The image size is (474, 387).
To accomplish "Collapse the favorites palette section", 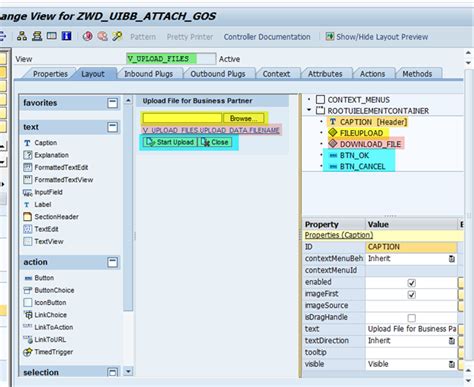I will [x=113, y=103].
